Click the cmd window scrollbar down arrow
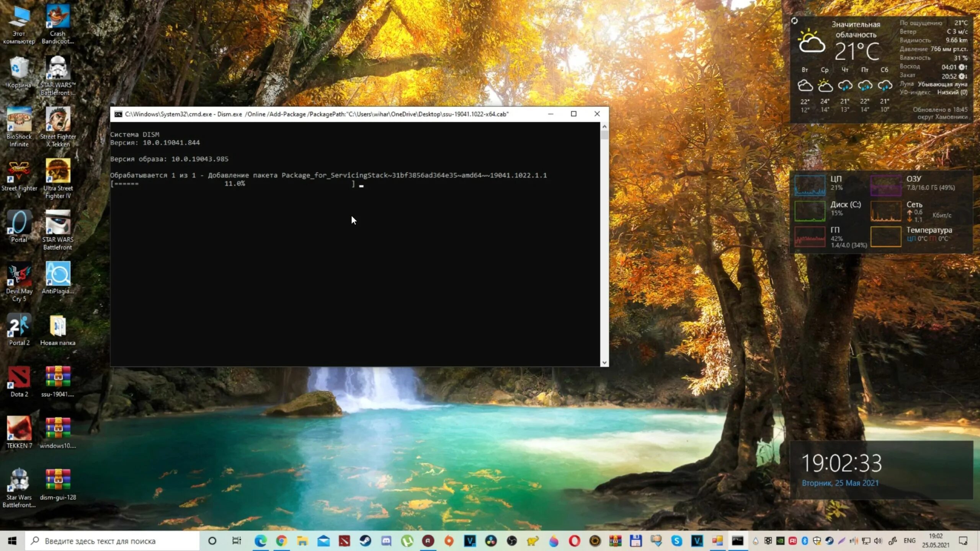Image resolution: width=980 pixels, height=551 pixels. click(604, 362)
